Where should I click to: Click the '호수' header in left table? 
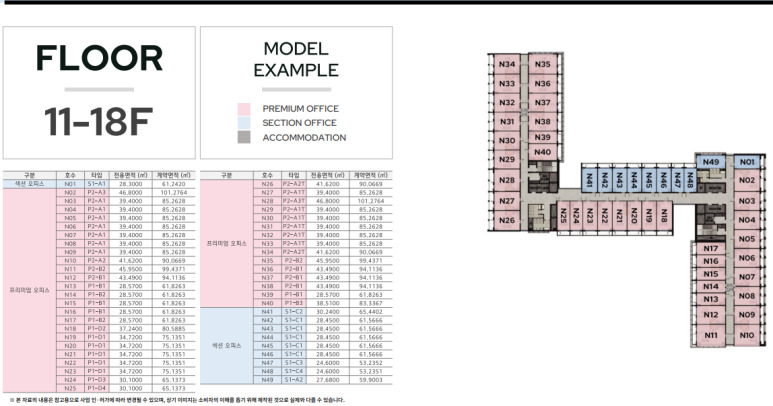[70, 175]
